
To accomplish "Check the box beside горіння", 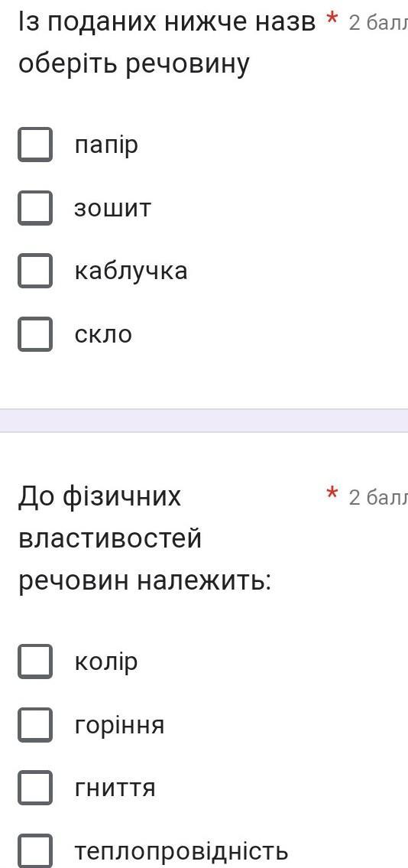I will click(x=35, y=725).
